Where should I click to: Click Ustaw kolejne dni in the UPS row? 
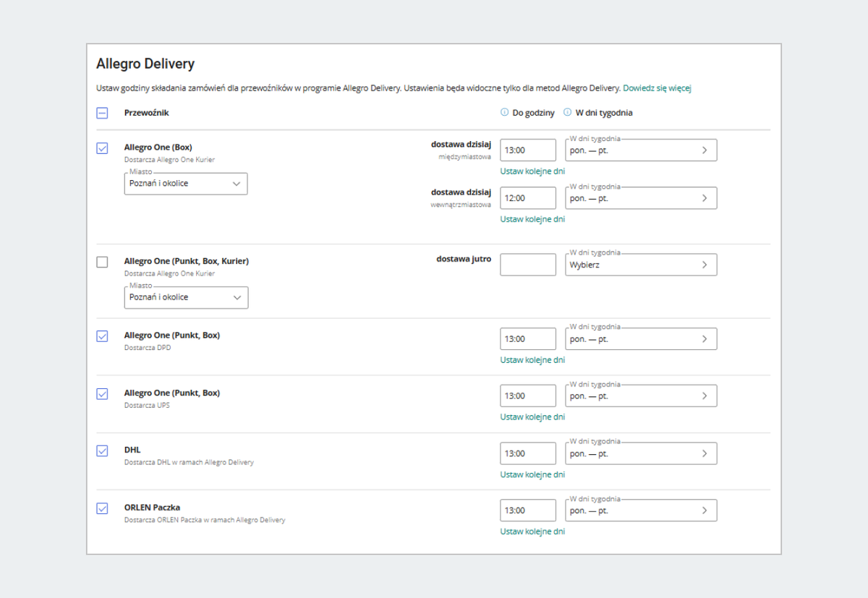click(532, 417)
